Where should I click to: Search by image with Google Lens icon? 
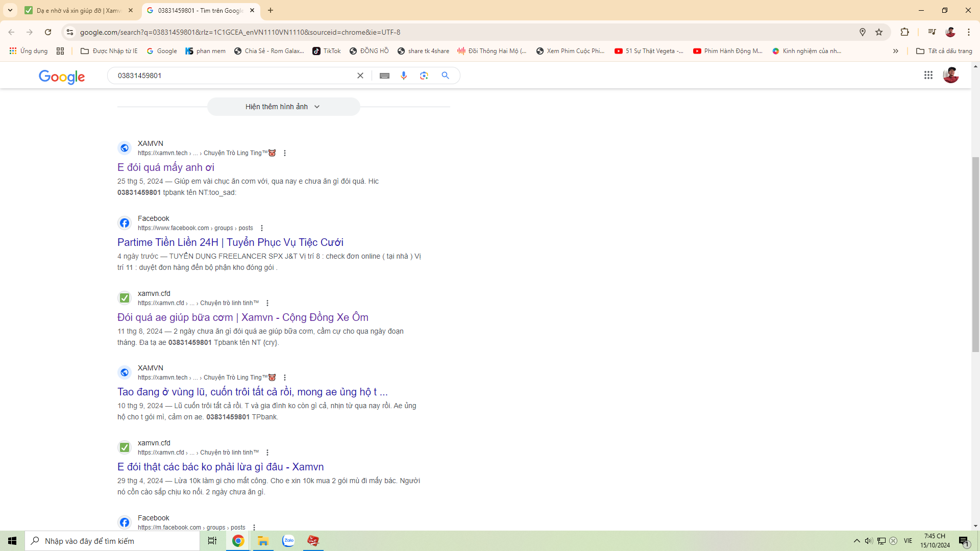[x=424, y=76]
